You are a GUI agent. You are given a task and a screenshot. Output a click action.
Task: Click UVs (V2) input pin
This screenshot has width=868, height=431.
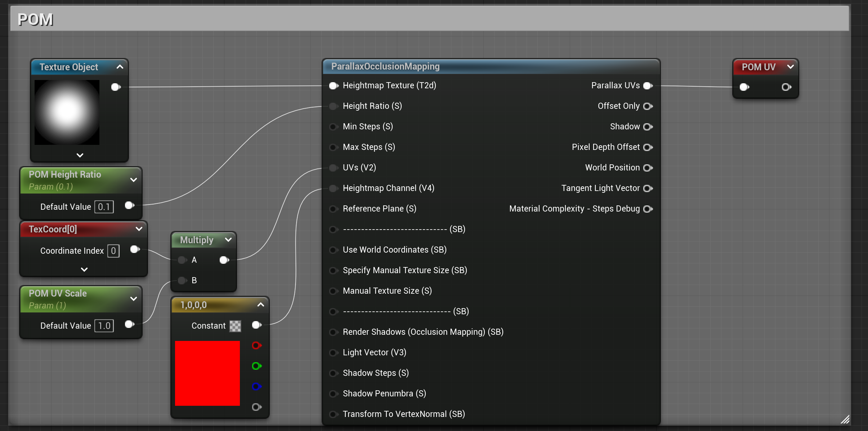pyautogui.click(x=334, y=168)
